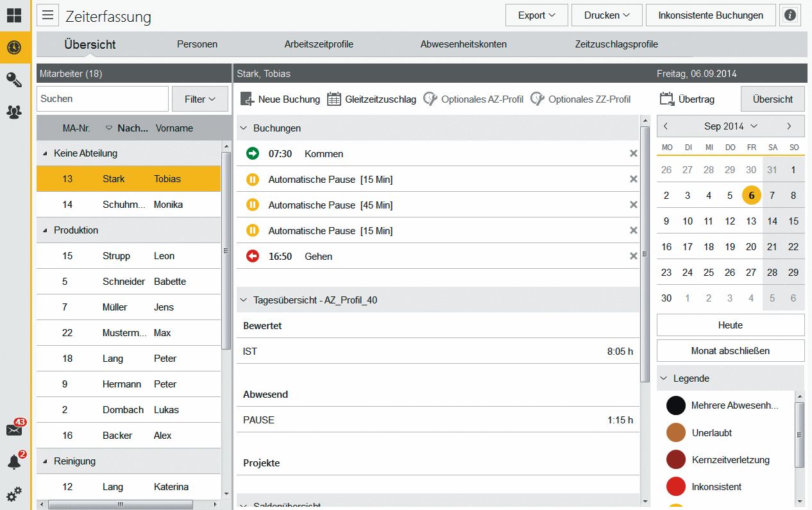Select the time tracking clock sidebar icon
Viewport: 812px width, 510px height.
(14, 47)
